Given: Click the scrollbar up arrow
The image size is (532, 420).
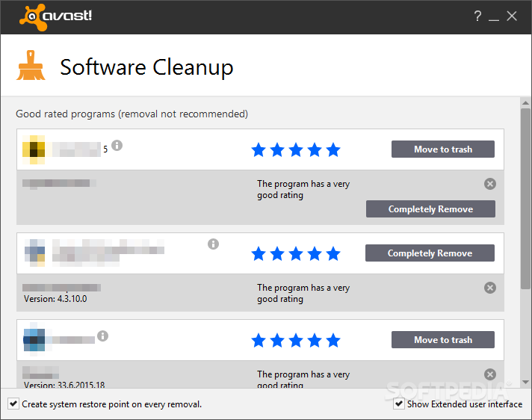Looking at the screenshot, I should (x=525, y=103).
